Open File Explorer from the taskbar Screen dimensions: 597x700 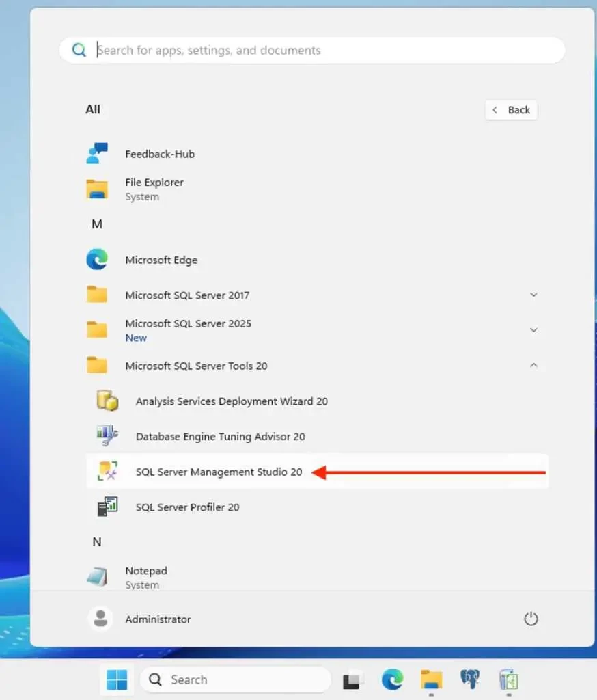[x=431, y=680]
